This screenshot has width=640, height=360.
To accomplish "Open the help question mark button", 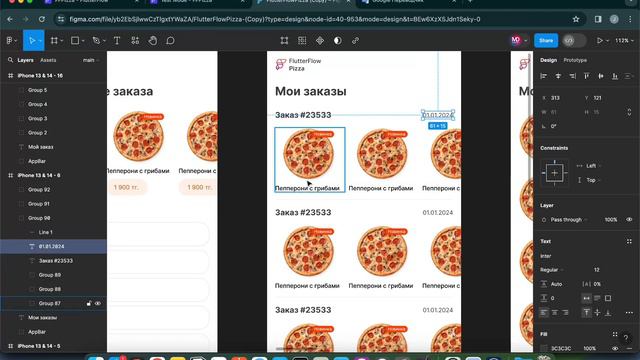I will click(625, 338).
